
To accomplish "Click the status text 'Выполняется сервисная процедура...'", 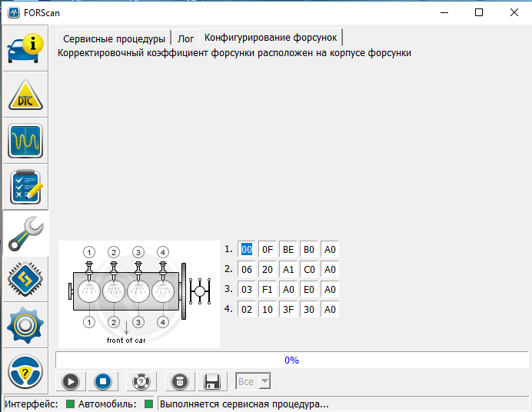I will [x=244, y=404].
